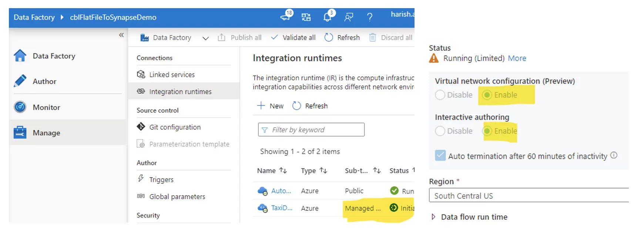The height and width of the screenshot is (236, 644).
Task: Select Disable for Virtual network configuration
Action: 440,95
